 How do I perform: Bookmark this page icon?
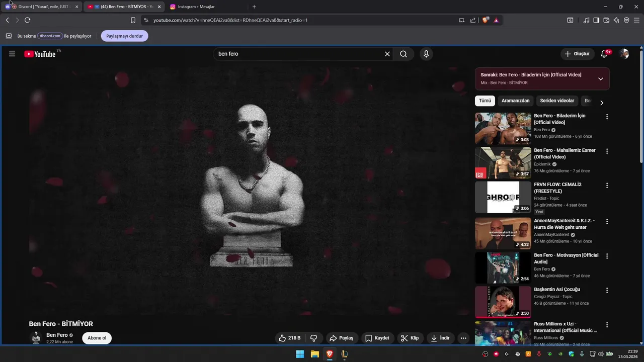point(133,20)
